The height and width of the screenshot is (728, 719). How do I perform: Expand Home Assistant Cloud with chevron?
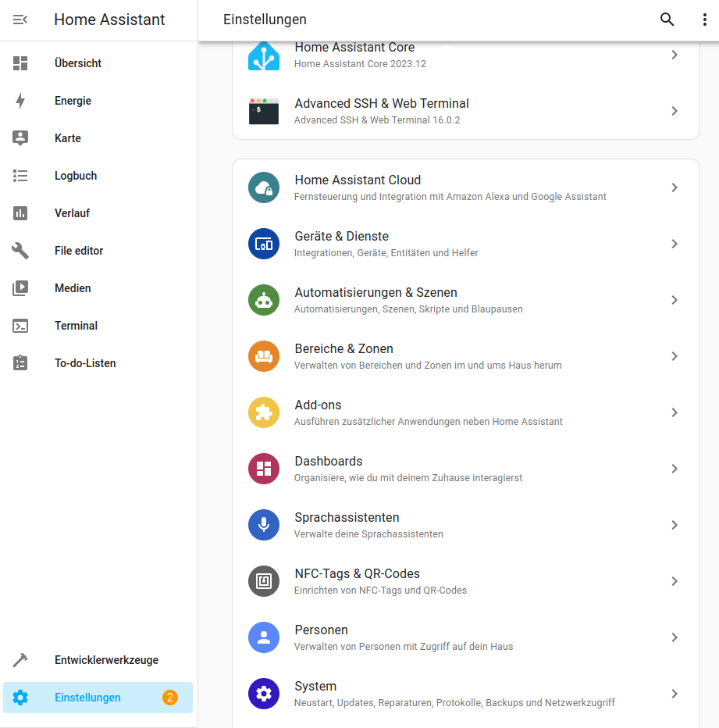(675, 187)
